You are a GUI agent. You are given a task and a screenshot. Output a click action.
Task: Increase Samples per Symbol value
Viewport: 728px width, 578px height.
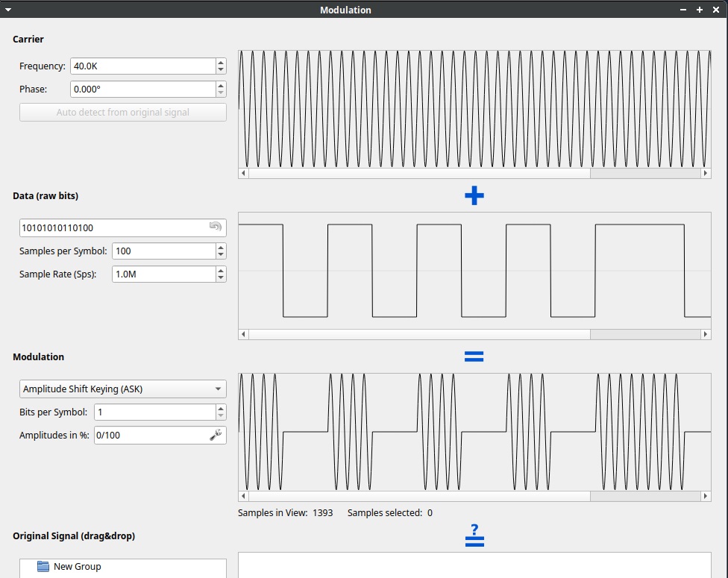click(221, 247)
